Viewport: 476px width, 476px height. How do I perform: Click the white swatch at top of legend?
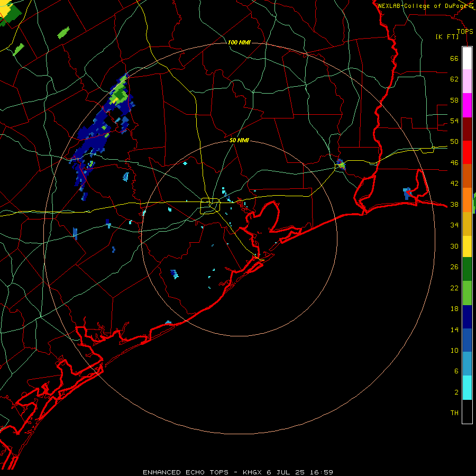(467, 58)
